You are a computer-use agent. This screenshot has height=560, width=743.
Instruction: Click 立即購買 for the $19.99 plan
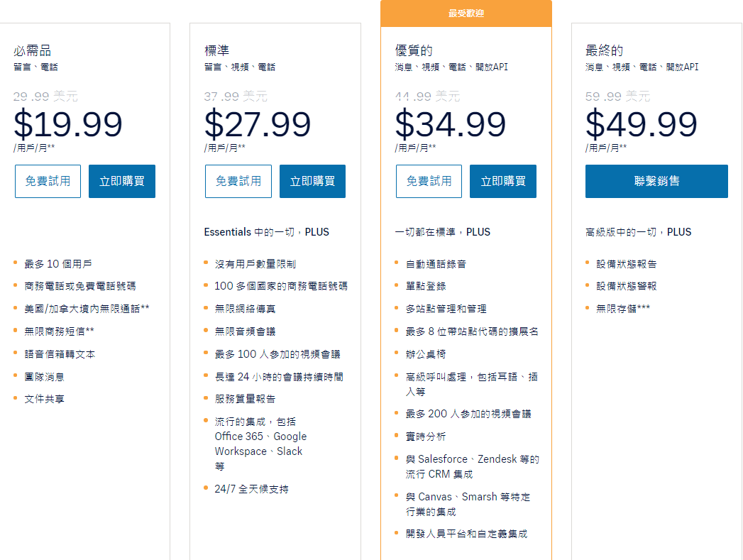click(122, 181)
